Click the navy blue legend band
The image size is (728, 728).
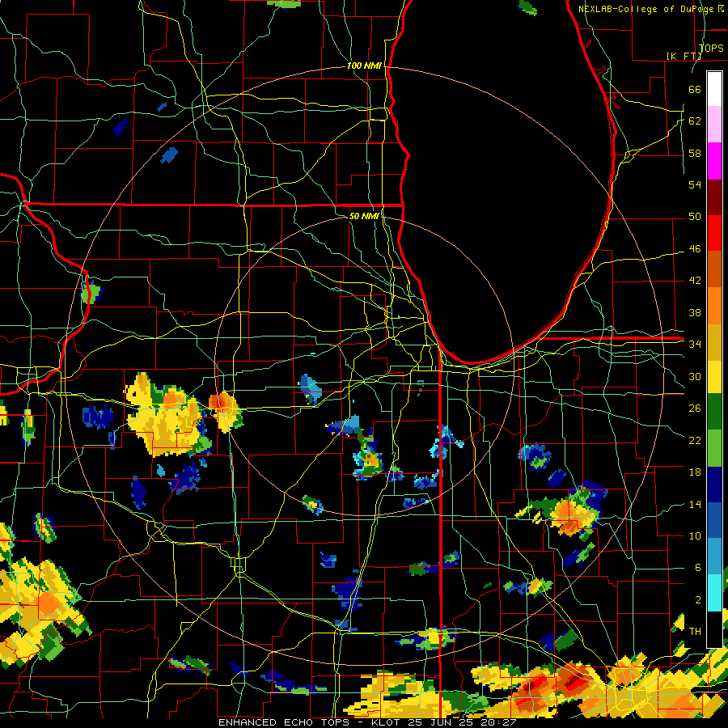(x=714, y=485)
